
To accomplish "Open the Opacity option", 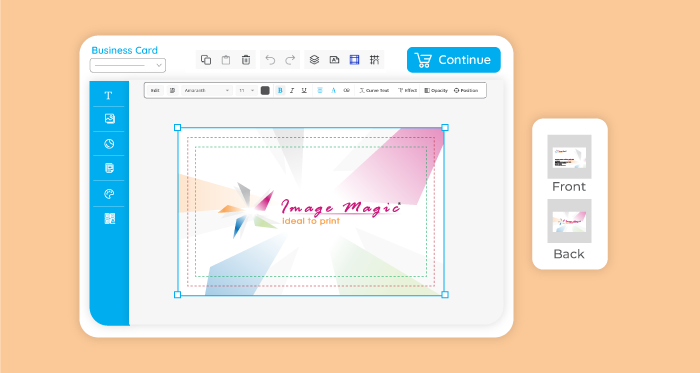I will pyautogui.click(x=436, y=91).
